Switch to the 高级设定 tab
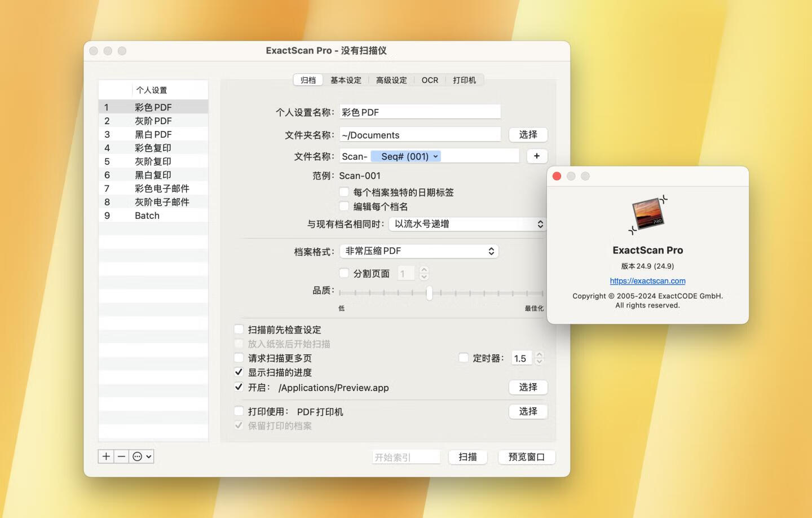 pyautogui.click(x=391, y=80)
